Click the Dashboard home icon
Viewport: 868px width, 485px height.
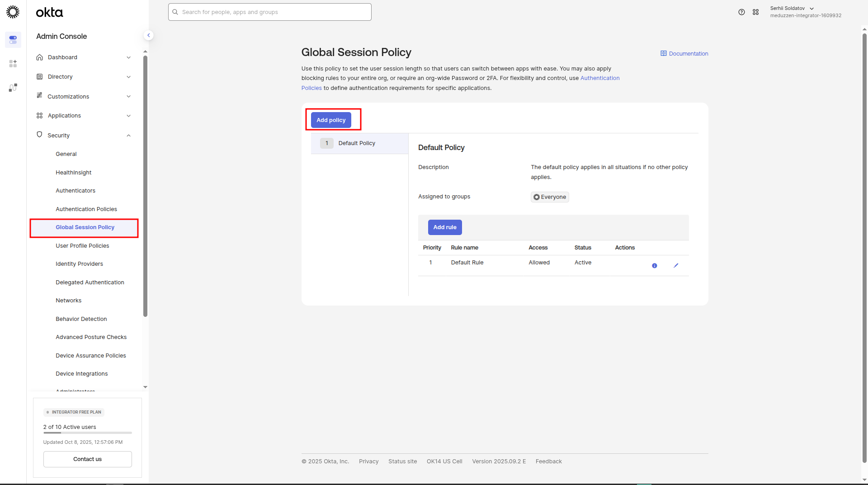[40, 57]
